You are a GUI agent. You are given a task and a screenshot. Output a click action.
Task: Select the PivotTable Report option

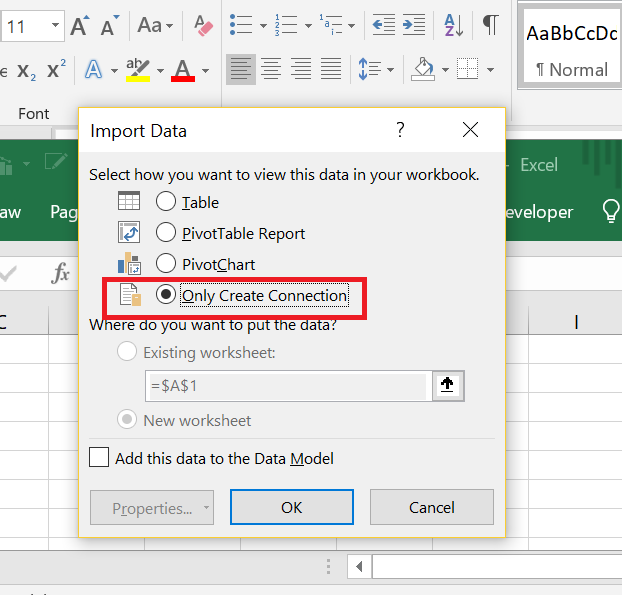(x=166, y=233)
